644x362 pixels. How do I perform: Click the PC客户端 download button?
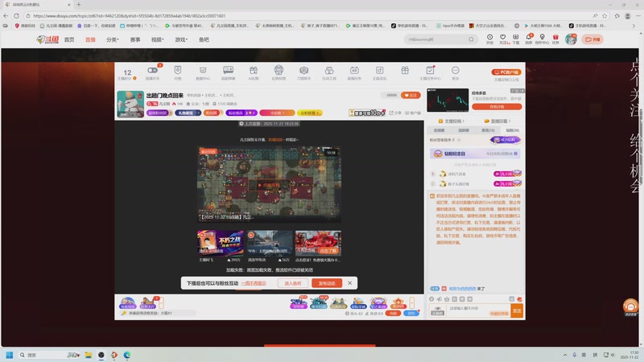(x=506, y=72)
